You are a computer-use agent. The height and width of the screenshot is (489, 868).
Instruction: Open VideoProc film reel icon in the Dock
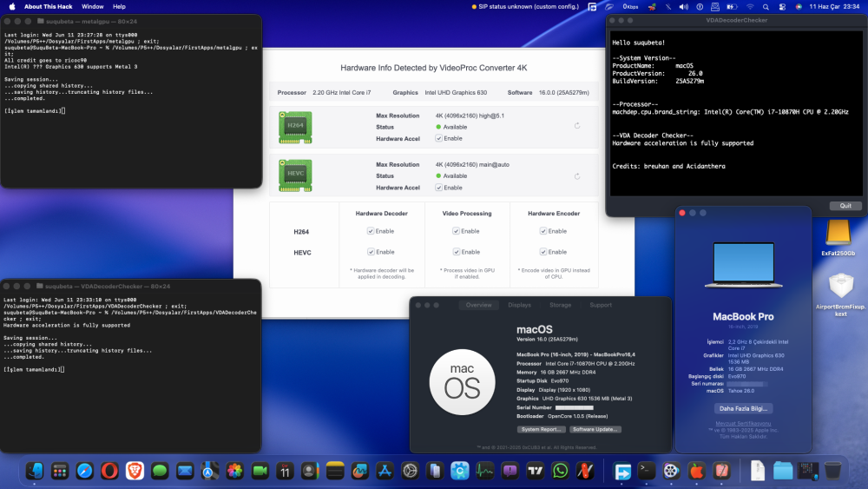(x=671, y=471)
